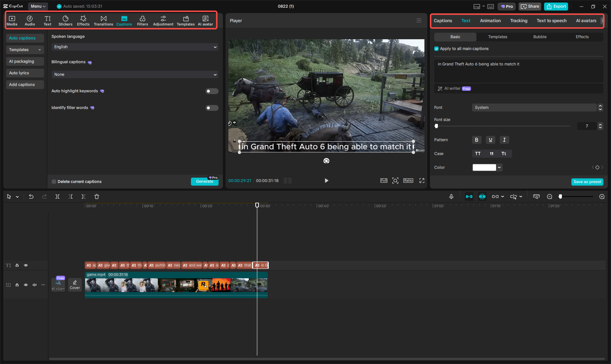Screen dimensions: 611x364
Task: Turn on Identify filler words
Action: [x=212, y=108]
